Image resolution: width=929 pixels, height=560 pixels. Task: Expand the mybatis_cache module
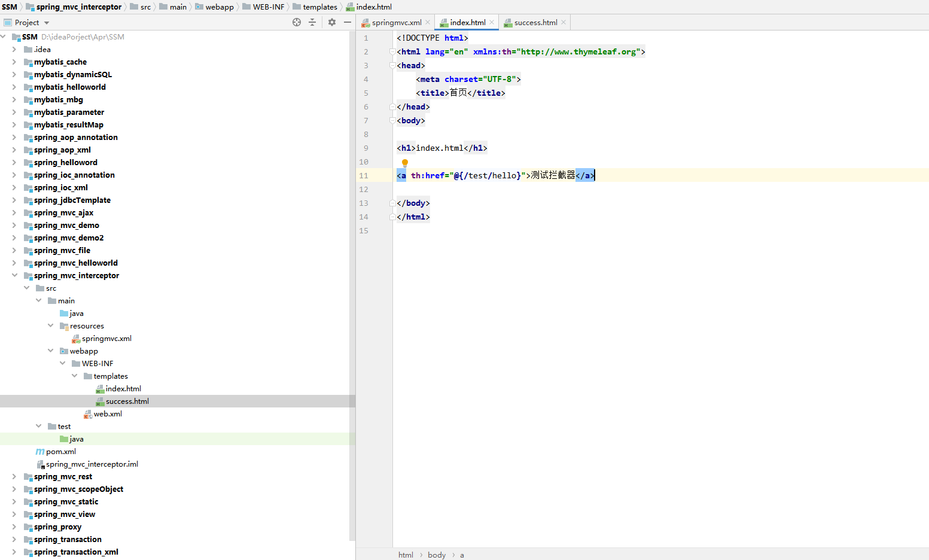14,62
